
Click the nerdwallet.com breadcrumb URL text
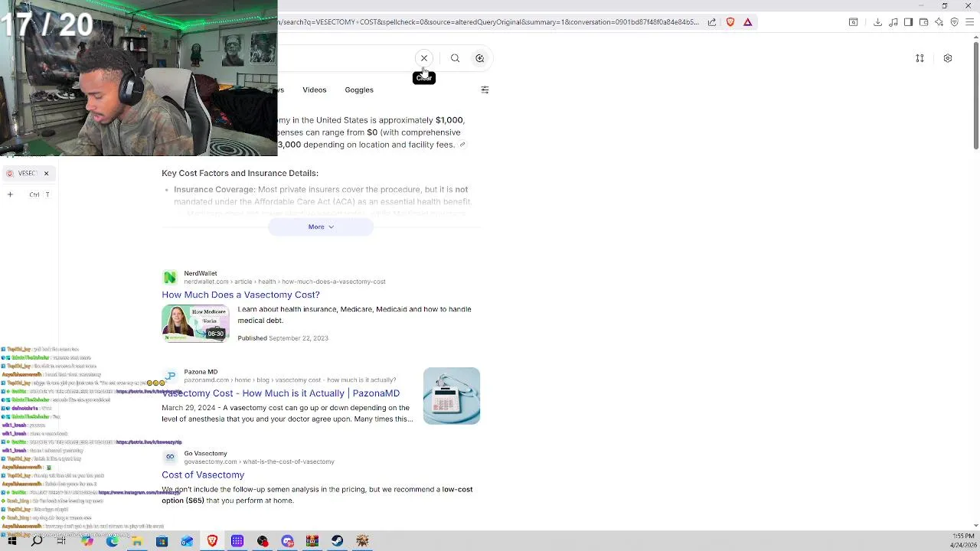click(284, 282)
